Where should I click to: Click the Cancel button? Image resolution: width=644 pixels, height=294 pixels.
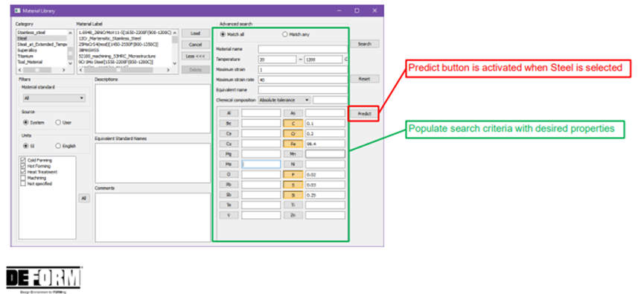pos(196,45)
